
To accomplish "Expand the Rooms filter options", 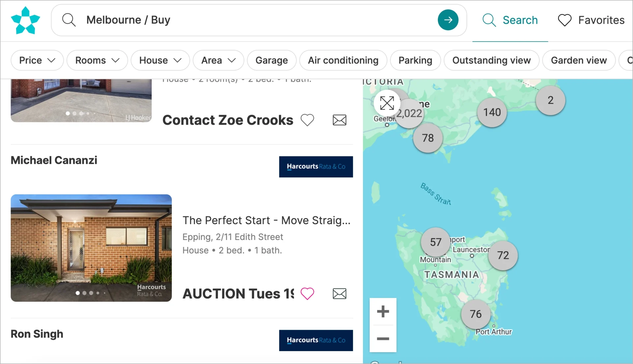I will 97,60.
